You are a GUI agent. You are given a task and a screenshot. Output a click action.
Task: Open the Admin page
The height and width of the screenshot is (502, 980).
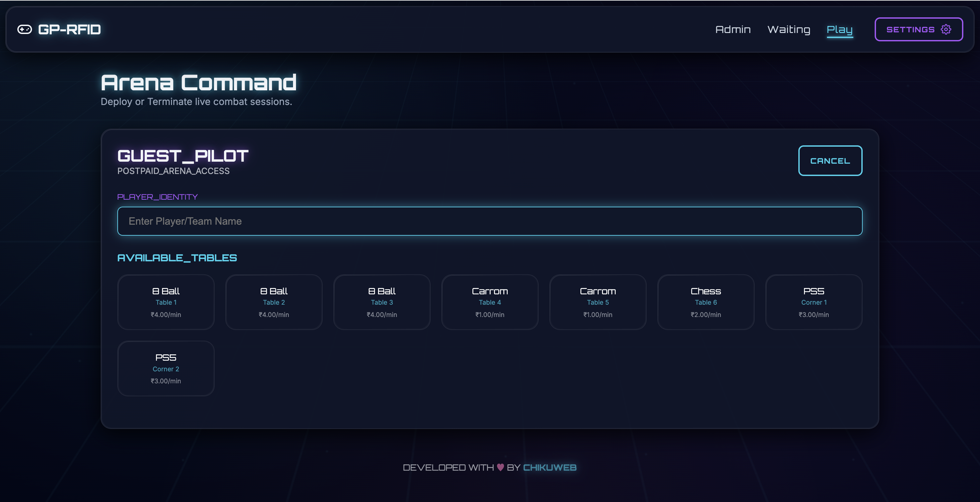(x=733, y=29)
